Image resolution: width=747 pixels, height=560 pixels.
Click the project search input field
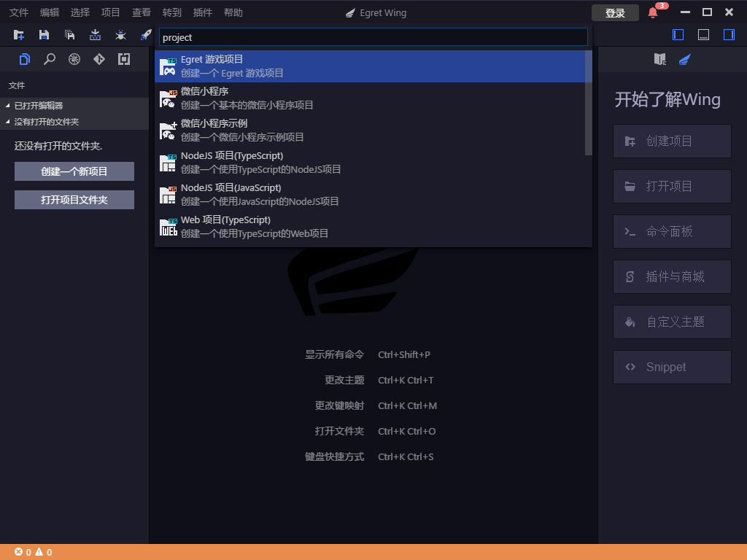373,37
